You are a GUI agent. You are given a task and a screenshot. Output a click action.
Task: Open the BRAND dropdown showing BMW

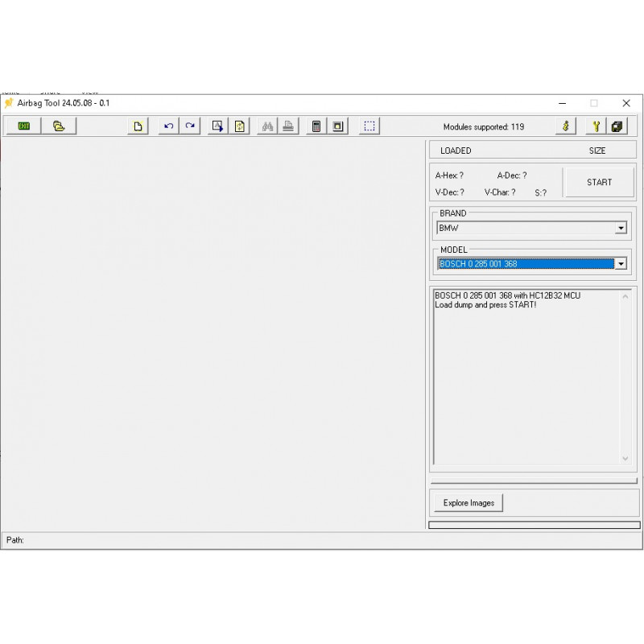click(621, 228)
